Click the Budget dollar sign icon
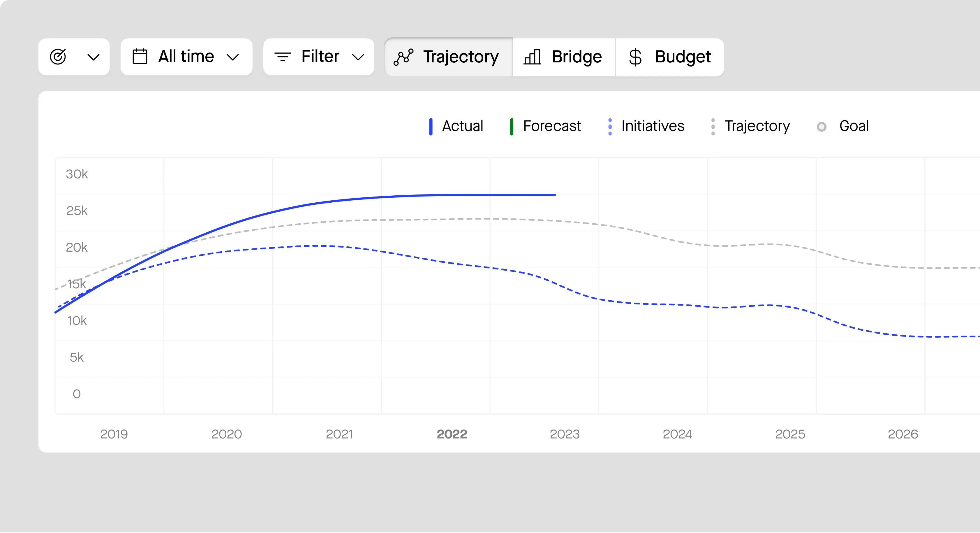 coord(635,57)
